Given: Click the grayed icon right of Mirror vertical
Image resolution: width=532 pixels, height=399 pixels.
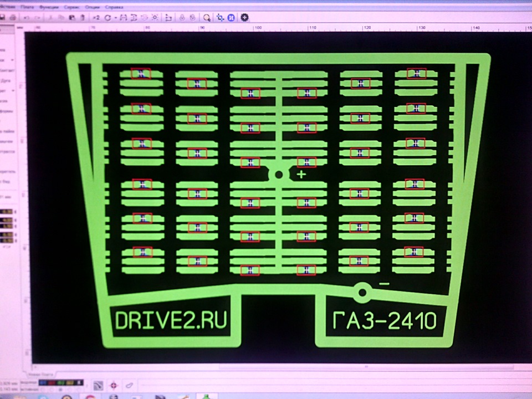Looking at the screenshot, I should [144, 18].
